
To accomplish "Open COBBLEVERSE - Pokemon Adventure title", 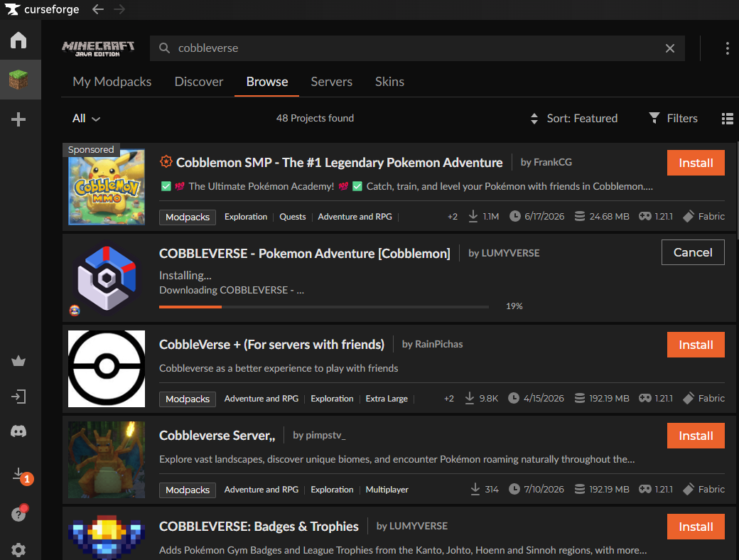I will click(304, 254).
